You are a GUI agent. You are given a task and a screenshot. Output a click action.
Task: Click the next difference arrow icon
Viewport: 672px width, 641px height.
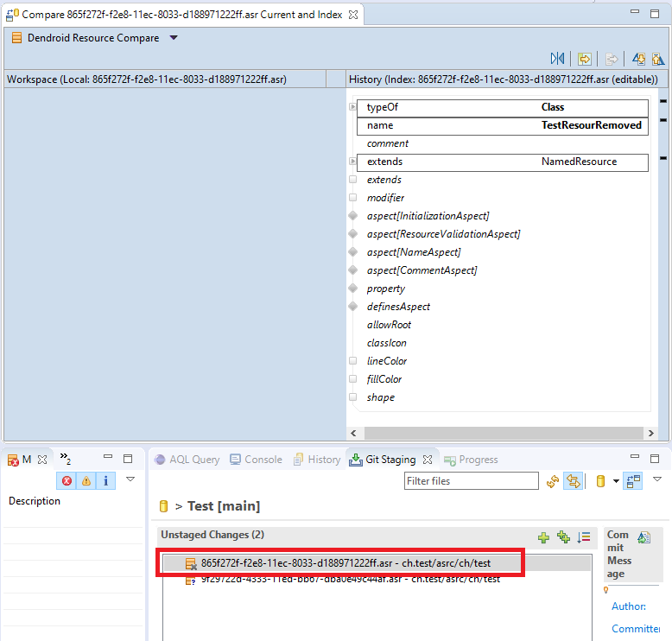(638, 59)
